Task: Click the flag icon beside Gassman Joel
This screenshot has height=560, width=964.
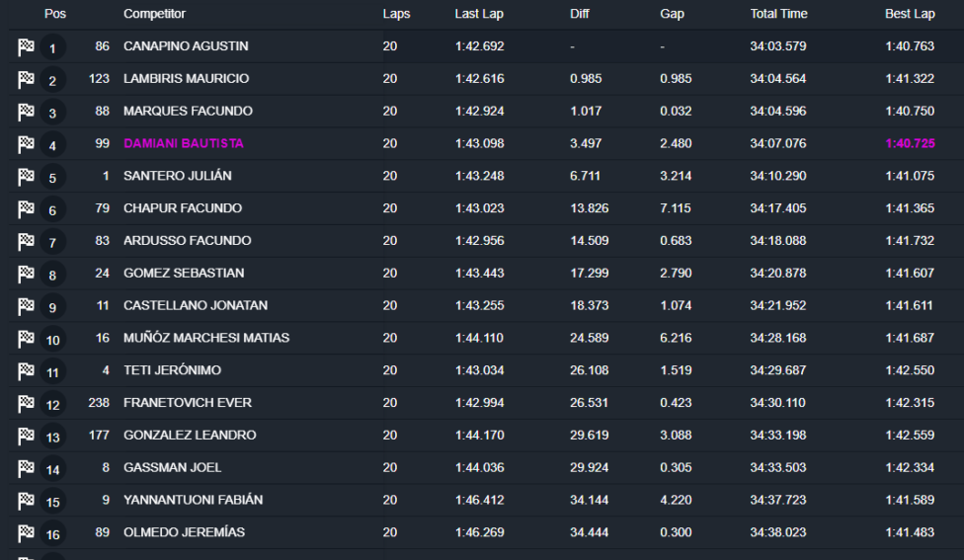Action: click(26, 469)
